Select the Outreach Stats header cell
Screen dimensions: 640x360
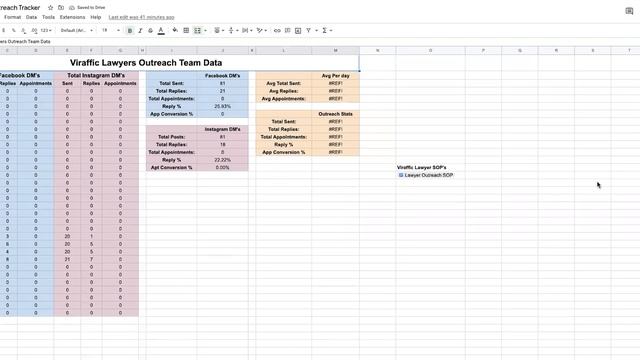point(336,114)
